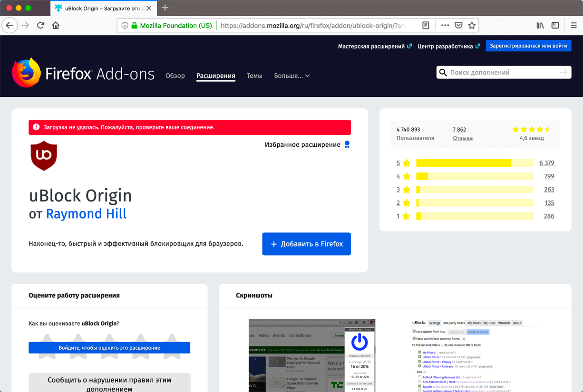This screenshot has width=583, height=392.
Task: Open the Library icon in toolbar
Action: pos(540,26)
